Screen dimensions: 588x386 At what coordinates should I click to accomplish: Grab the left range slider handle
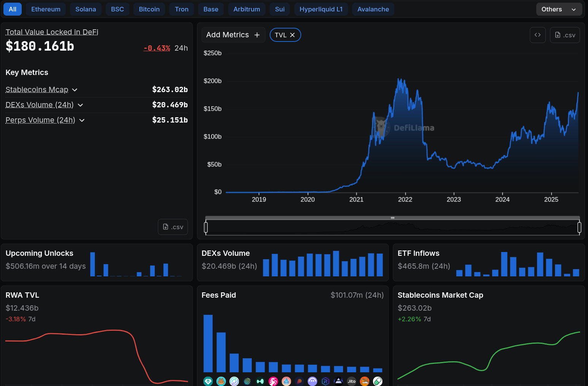206,228
